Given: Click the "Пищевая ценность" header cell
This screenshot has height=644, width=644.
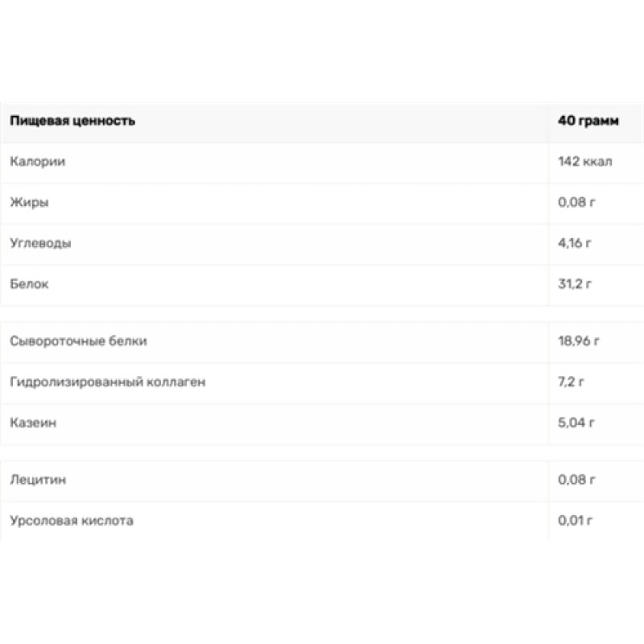Looking at the screenshot, I should click(73, 122).
